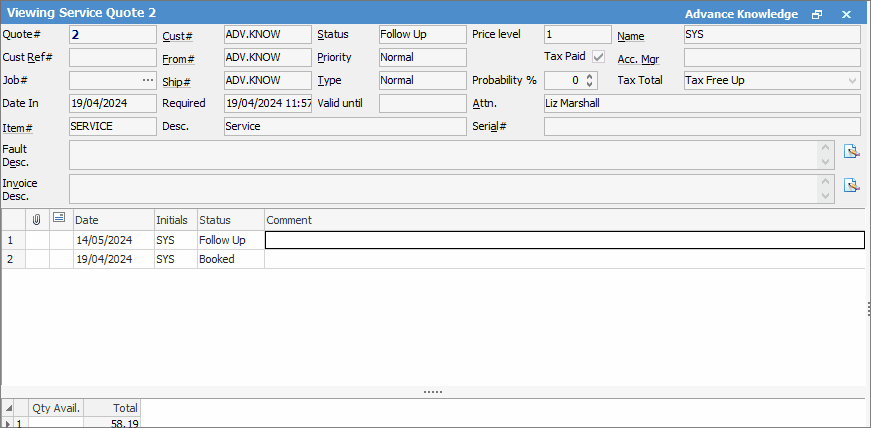Click the Comment cell in row 1
Image resolution: width=871 pixels, height=428 pixels.
(x=564, y=240)
